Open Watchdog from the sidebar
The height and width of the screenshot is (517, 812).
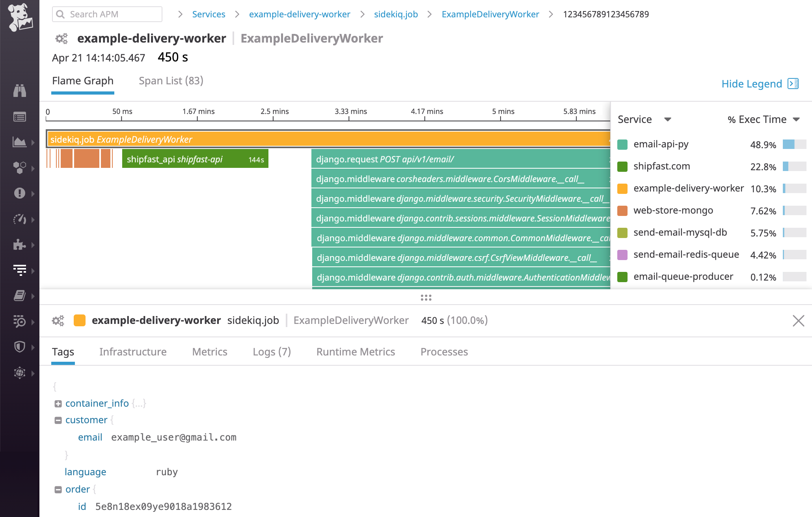coord(20,91)
